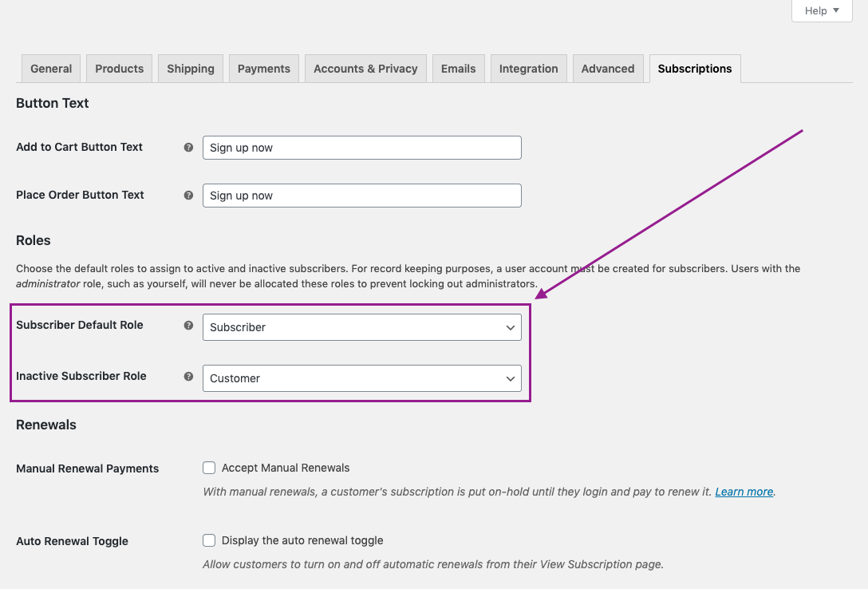Show help tip for Subscriber Default Role
Screen dimensions: 868x589
click(x=188, y=326)
